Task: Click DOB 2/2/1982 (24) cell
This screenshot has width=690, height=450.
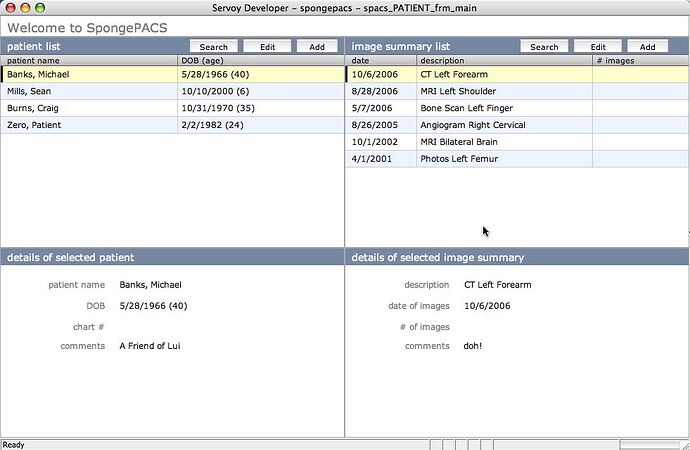Action: tap(261, 125)
